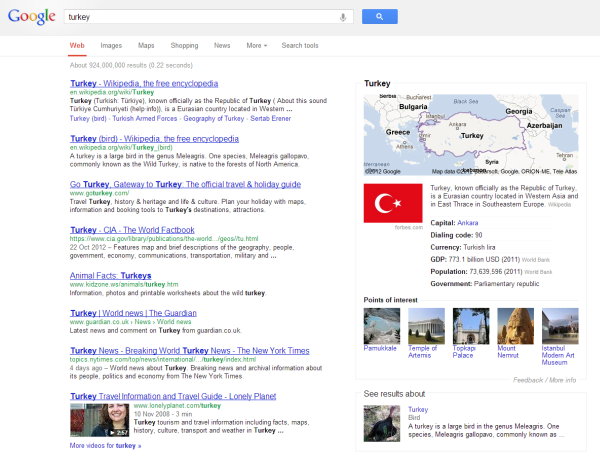The height and width of the screenshot is (459, 600).
Task: Open Search tools
Action: coord(300,46)
